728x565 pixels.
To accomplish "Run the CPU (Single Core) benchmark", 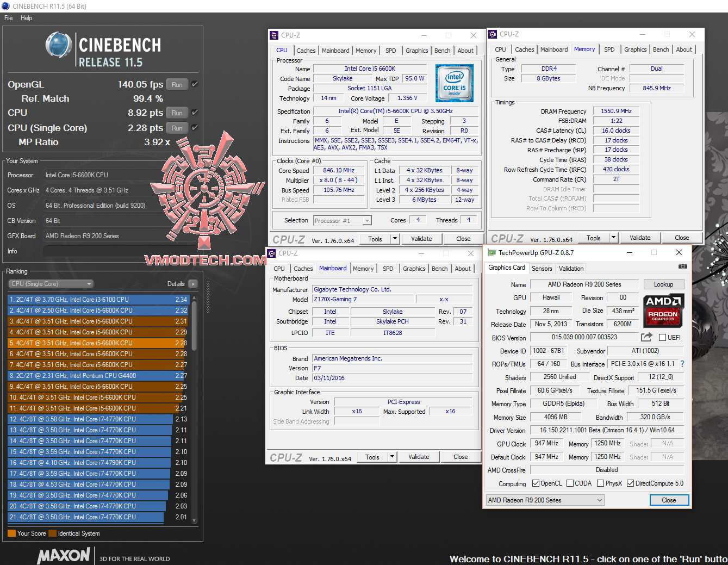I will tap(177, 128).
